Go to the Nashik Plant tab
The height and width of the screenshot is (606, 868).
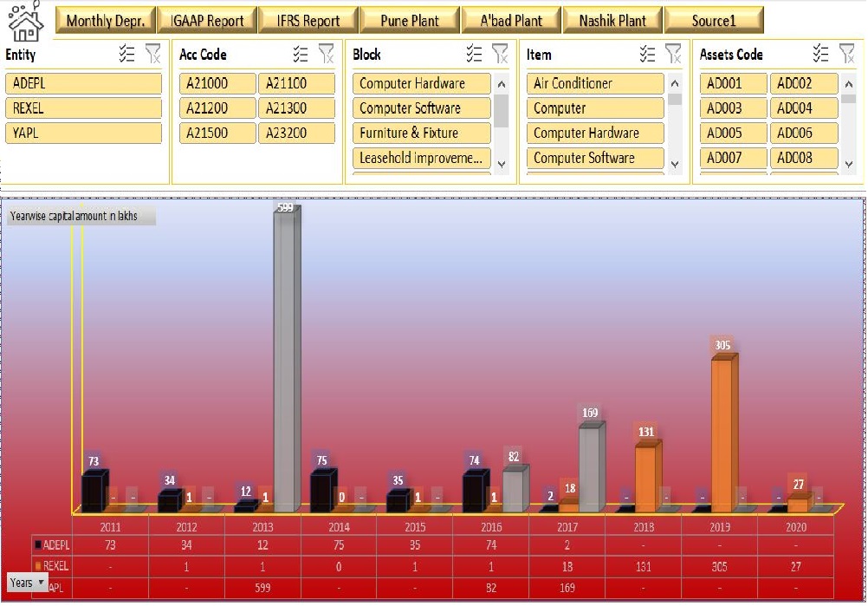click(612, 21)
